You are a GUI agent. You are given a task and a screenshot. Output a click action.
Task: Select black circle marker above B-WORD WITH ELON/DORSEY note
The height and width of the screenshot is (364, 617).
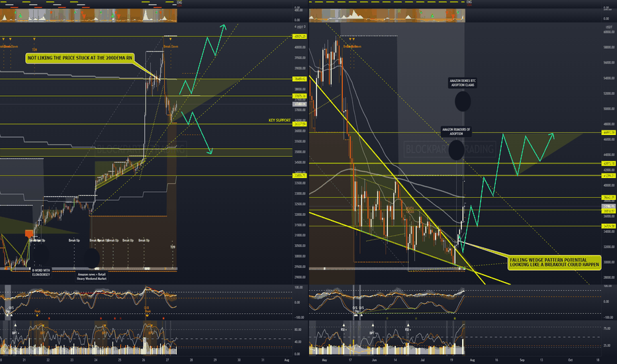[40, 255]
